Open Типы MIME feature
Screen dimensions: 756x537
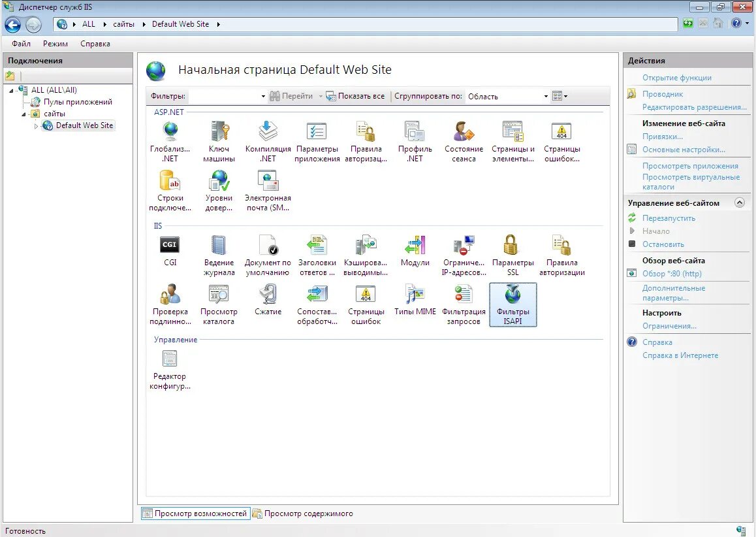415,300
